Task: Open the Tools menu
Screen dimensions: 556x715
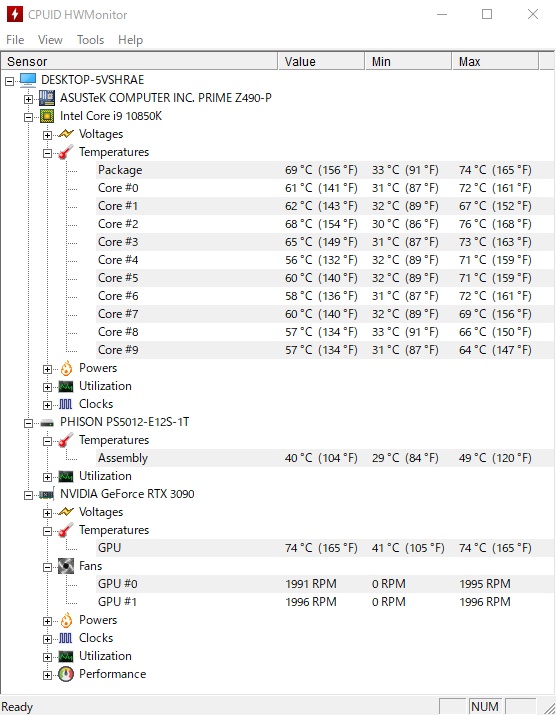Action: (x=90, y=40)
